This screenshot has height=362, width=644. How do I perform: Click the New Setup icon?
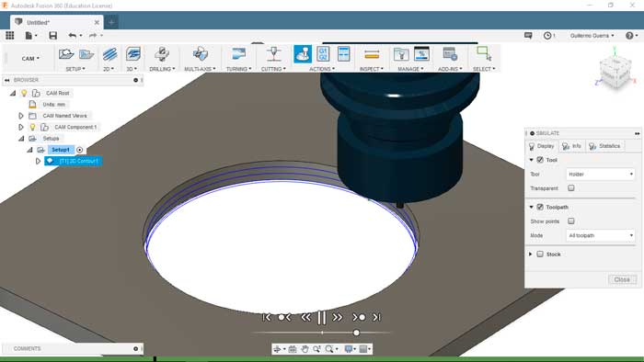65,54
